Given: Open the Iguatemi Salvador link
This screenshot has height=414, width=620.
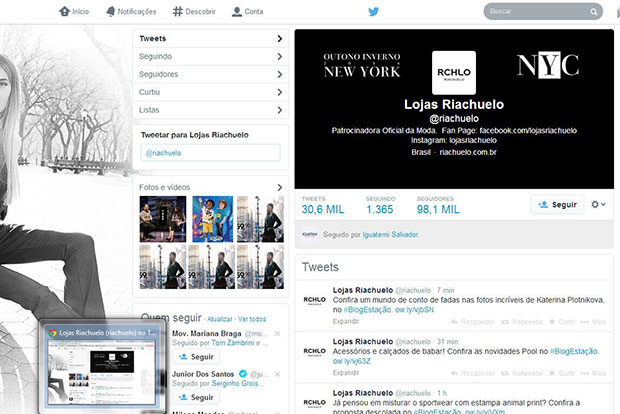Looking at the screenshot, I should point(390,235).
